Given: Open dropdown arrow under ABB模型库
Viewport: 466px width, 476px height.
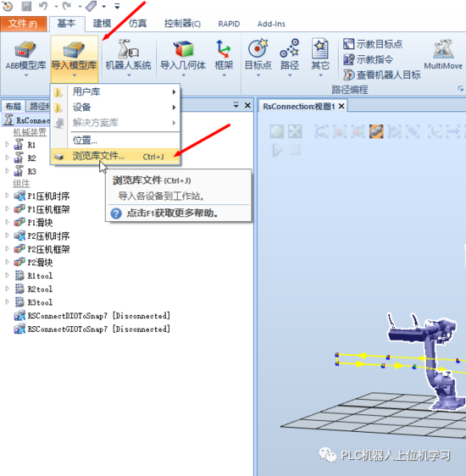Looking at the screenshot, I should (25, 75).
